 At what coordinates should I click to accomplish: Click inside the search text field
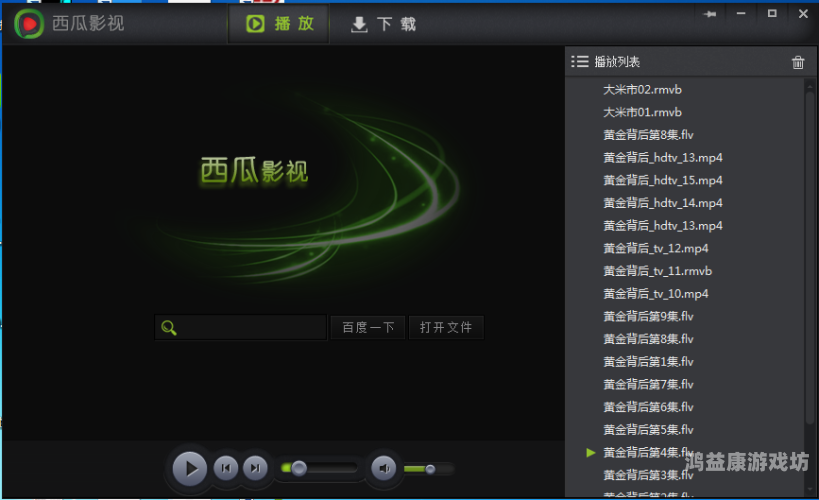click(x=252, y=327)
